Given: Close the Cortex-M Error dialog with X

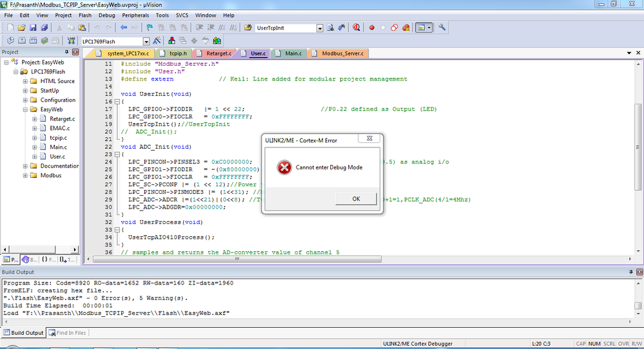Looking at the screenshot, I should pos(369,138).
